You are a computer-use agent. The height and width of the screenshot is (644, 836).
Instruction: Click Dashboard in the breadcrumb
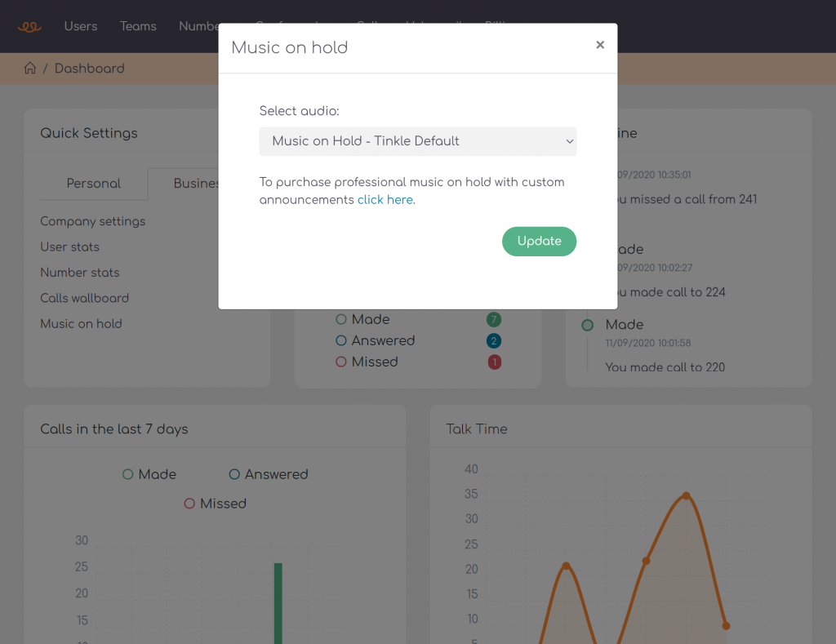coord(90,69)
